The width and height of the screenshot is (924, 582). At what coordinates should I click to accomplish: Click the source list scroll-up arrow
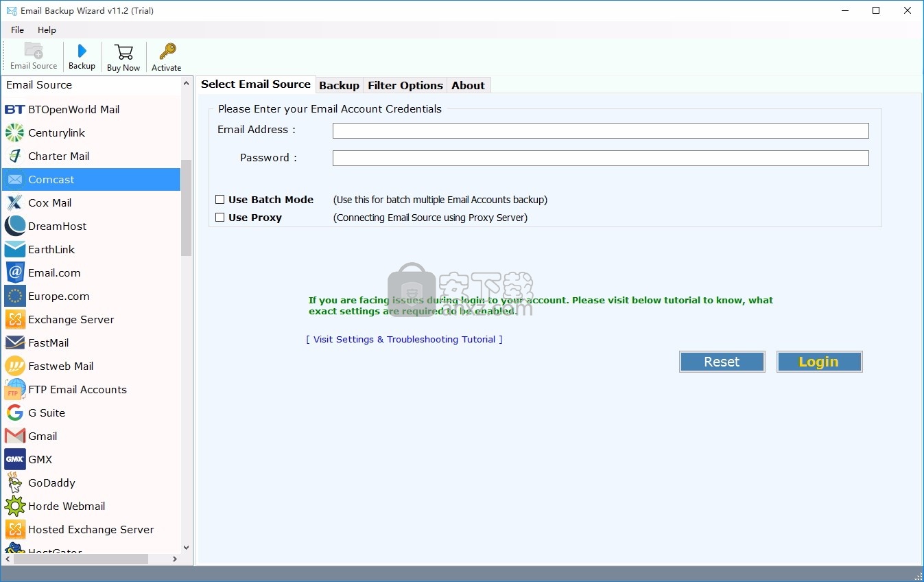187,84
